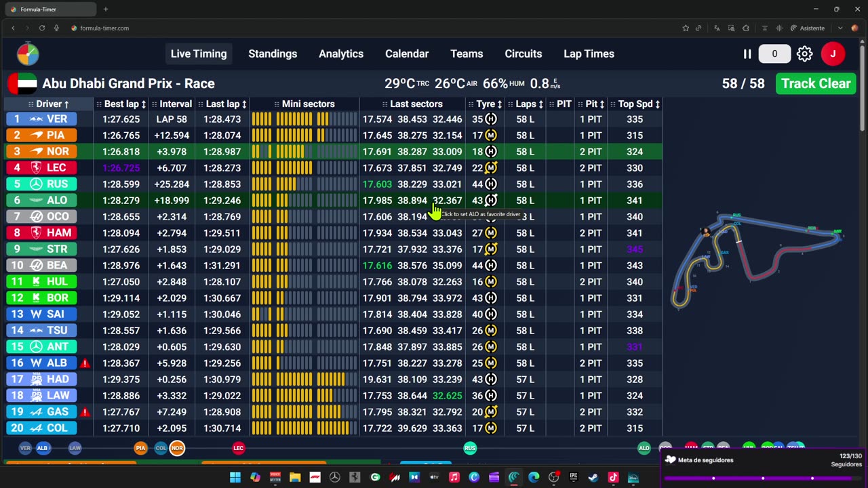The image size is (868, 488).
Task: Open the Standings tab
Action: tap(273, 54)
